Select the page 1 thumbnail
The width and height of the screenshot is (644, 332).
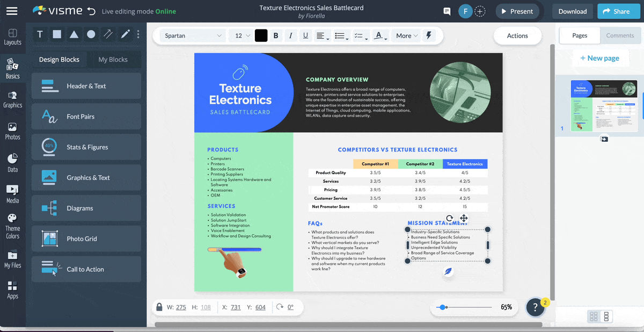click(603, 106)
